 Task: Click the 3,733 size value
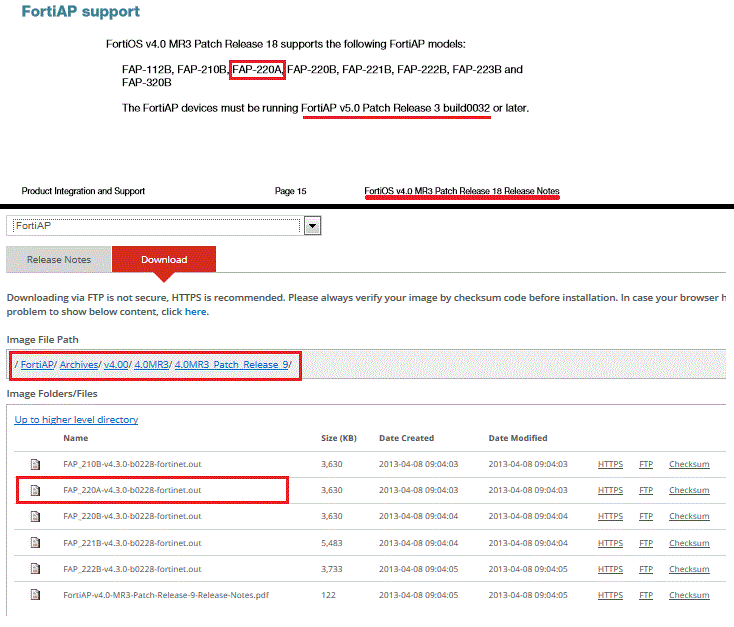[x=332, y=569]
